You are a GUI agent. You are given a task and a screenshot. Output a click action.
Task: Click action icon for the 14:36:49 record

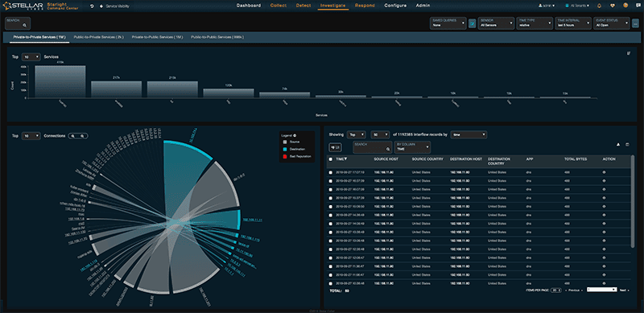pos(604,215)
